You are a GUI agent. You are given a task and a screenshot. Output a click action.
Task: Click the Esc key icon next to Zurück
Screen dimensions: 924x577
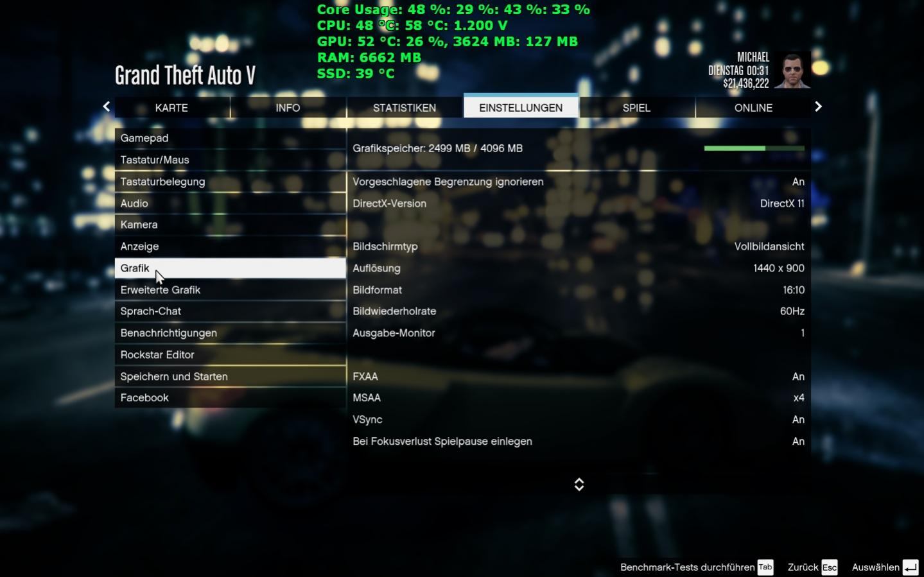point(830,567)
